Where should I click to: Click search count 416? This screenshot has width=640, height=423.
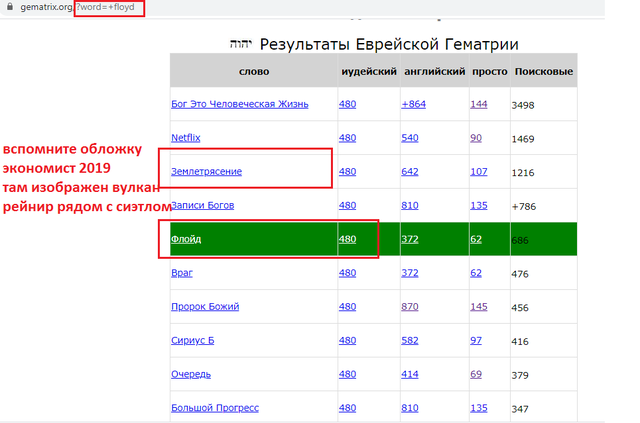coord(520,342)
